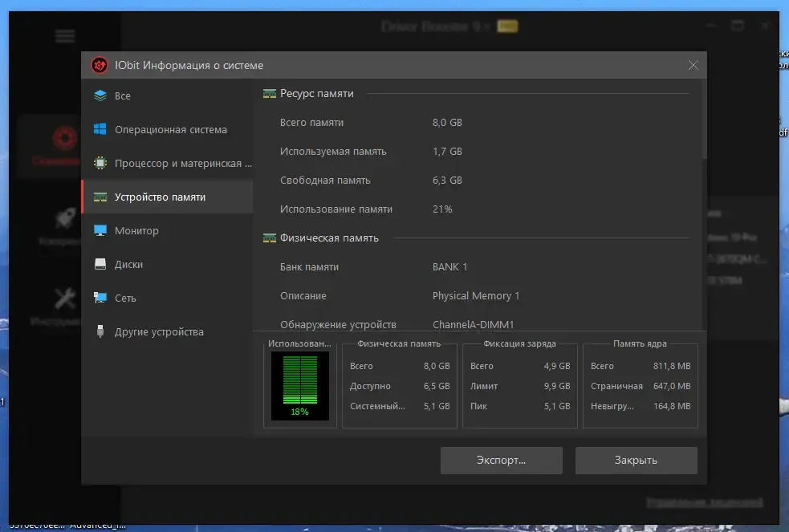The height and width of the screenshot is (532, 789).
Task: Close the IObit system information dialog
Action: [693, 65]
